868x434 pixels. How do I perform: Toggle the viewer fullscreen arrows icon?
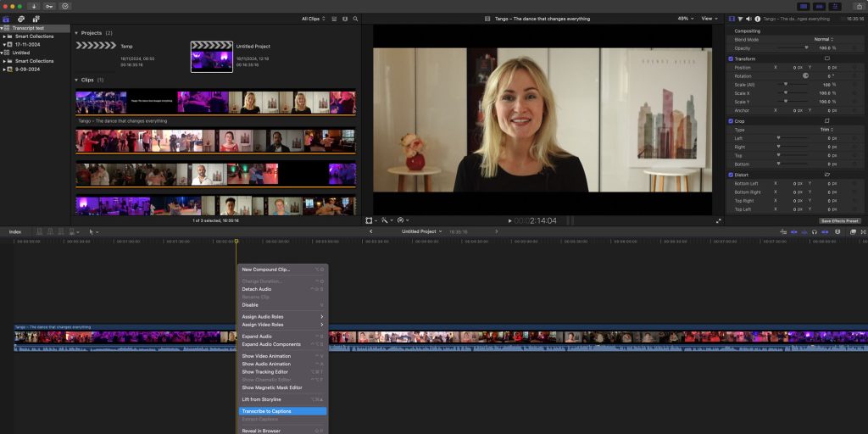pyautogui.click(x=719, y=220)
